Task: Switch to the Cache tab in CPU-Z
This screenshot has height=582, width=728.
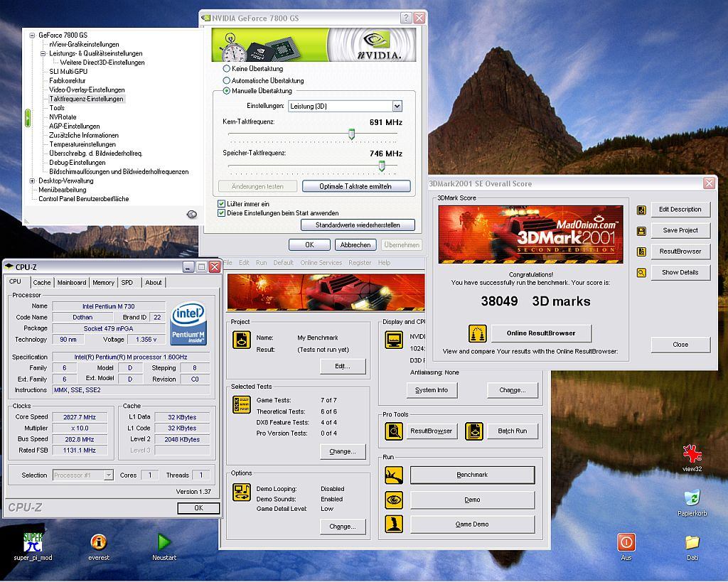Action: click(42, 283)
